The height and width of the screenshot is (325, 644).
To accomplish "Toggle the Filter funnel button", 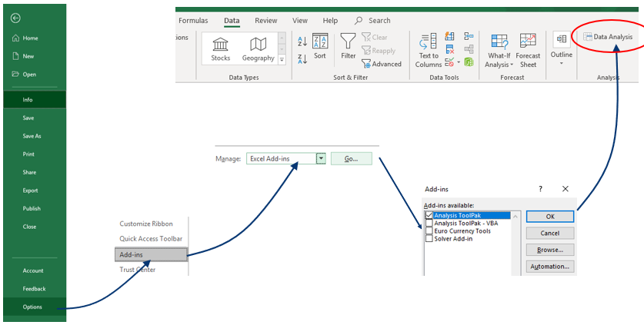I will point(349,47).
